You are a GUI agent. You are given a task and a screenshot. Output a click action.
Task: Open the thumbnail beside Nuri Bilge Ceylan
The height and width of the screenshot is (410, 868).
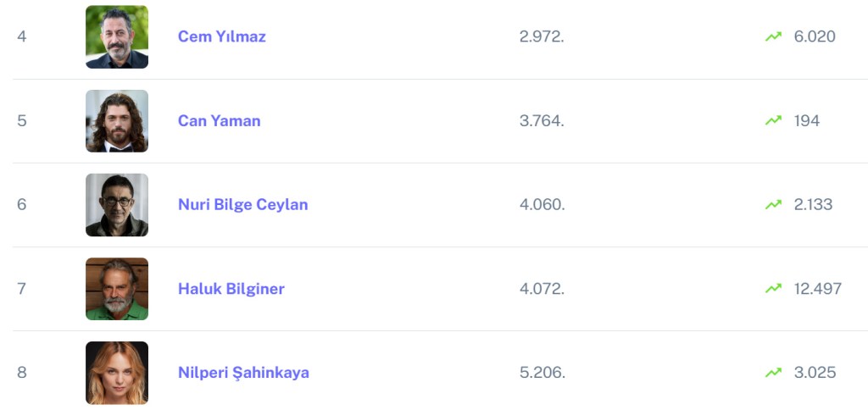(117, 204)
